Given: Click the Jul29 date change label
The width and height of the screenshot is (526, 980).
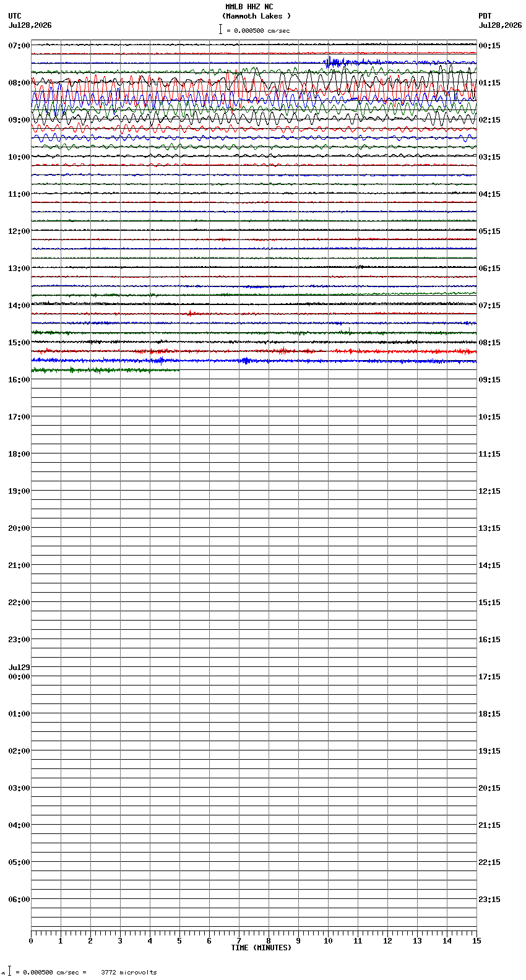Looking at the screenshot, I should [19, 668].
